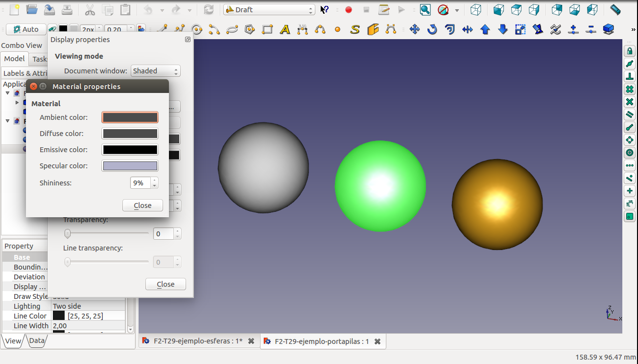Toggle the snap to grid icon
The width and height of the screenshot is (638, 364).
630,90
